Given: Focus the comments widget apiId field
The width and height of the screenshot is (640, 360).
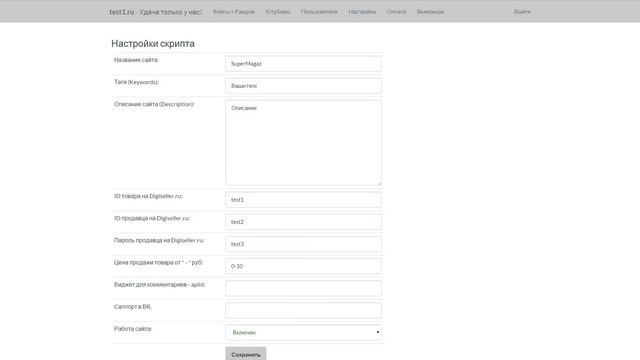Looking at the screenshot, I should point(303,288).
